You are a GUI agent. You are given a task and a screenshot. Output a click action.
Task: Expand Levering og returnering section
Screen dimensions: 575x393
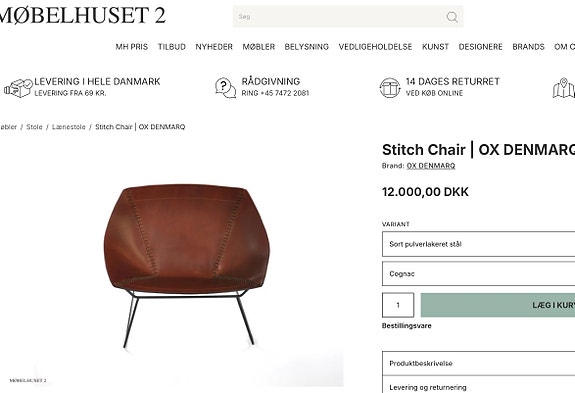point(479,386)
